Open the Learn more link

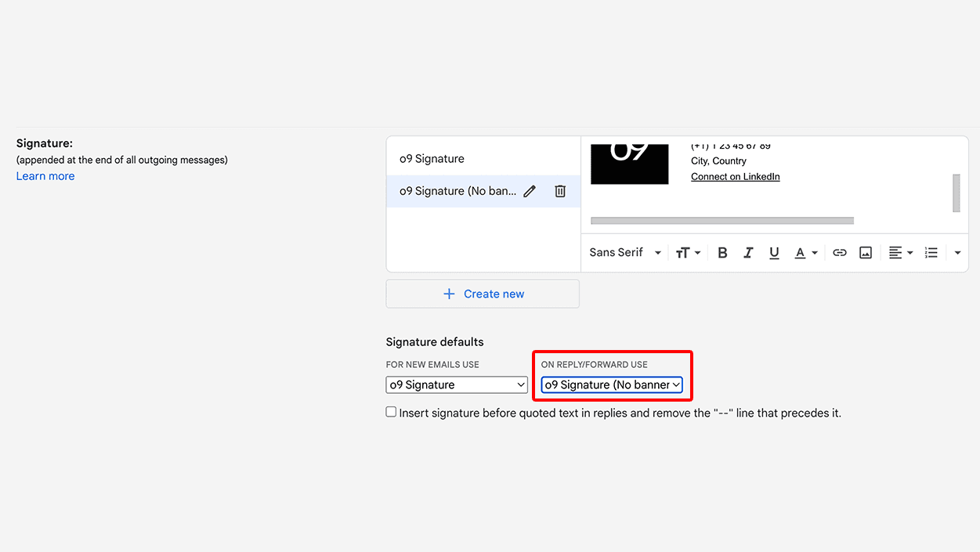45,176
